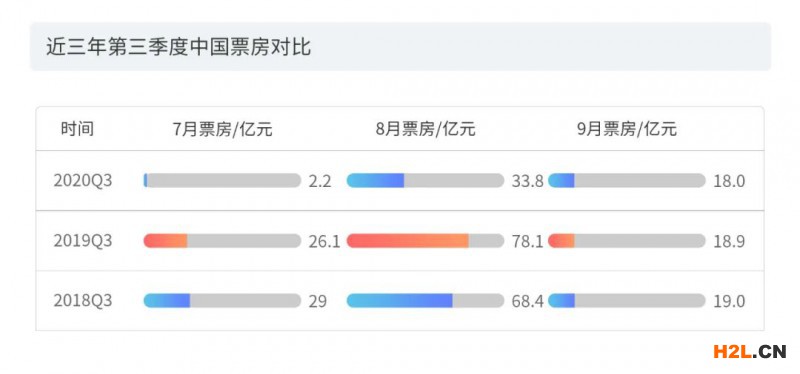Click the 9月票房/亿元 column header
The width and height of the screenshot is (800, 374).
[x=627, y=129]
